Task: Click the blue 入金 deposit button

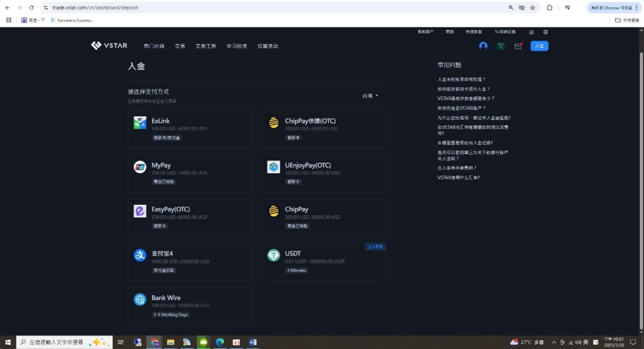Action: (539, 46)
